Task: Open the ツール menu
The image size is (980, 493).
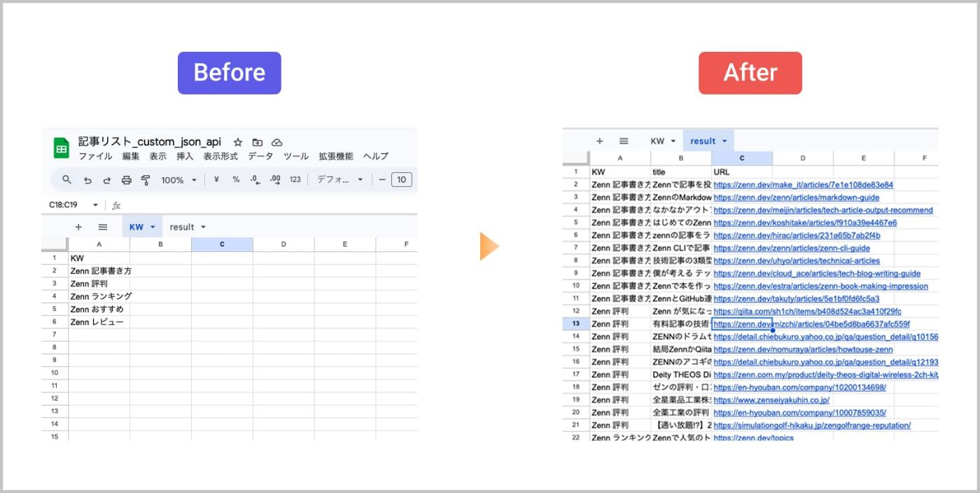Action: (x=296, y=156)
